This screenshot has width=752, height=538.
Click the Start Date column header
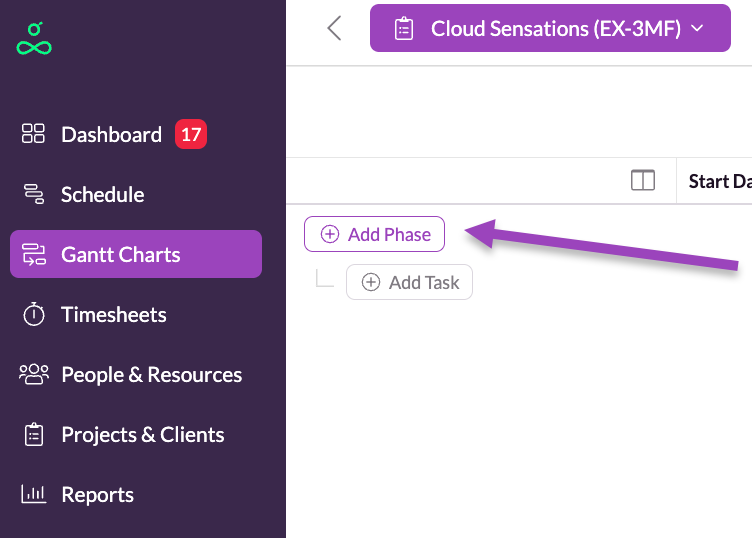click(x=720, y=181)
